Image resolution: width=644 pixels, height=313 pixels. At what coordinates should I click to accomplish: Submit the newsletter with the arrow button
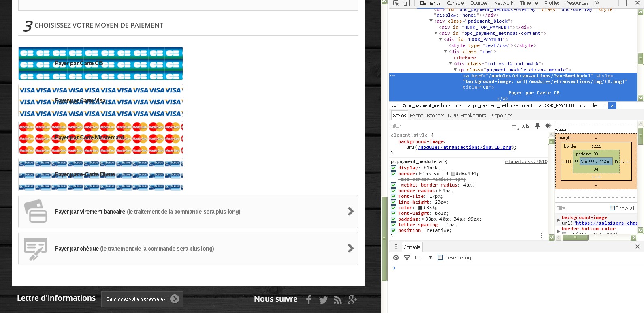pos(175,299)
